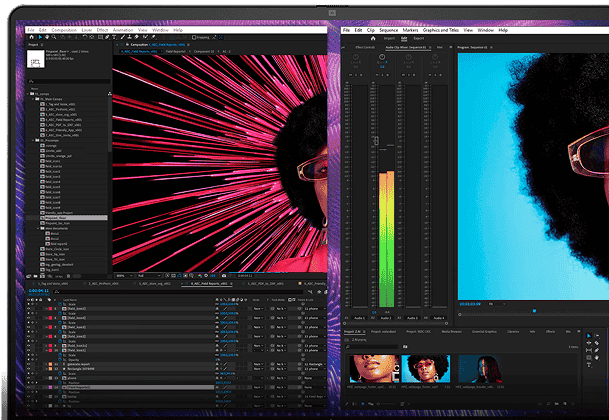Open Animation menu in After Effects
The height and width of the screenshot is (420, 609).
click(123, 30)
